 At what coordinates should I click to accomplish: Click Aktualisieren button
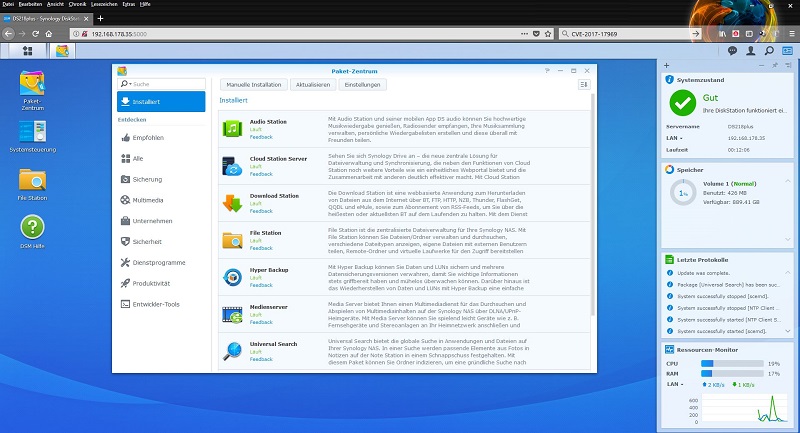coord(313,85)
